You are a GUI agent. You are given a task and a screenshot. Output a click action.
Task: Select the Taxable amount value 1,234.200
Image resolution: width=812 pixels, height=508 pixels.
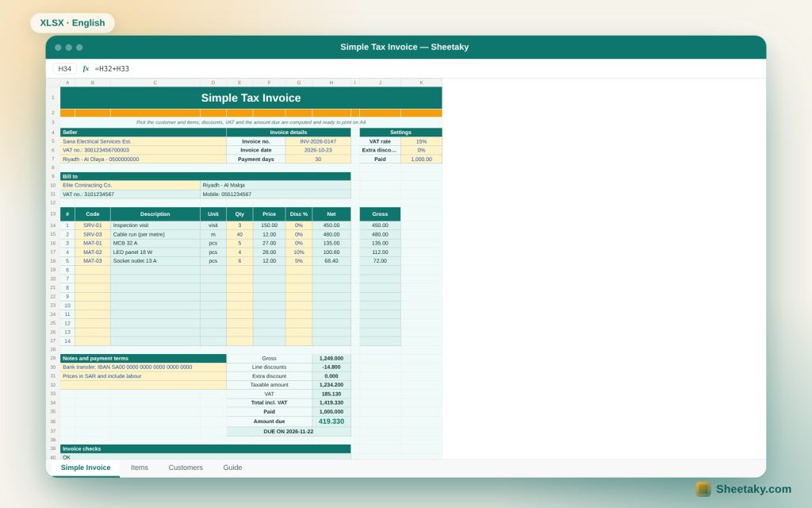331,385
